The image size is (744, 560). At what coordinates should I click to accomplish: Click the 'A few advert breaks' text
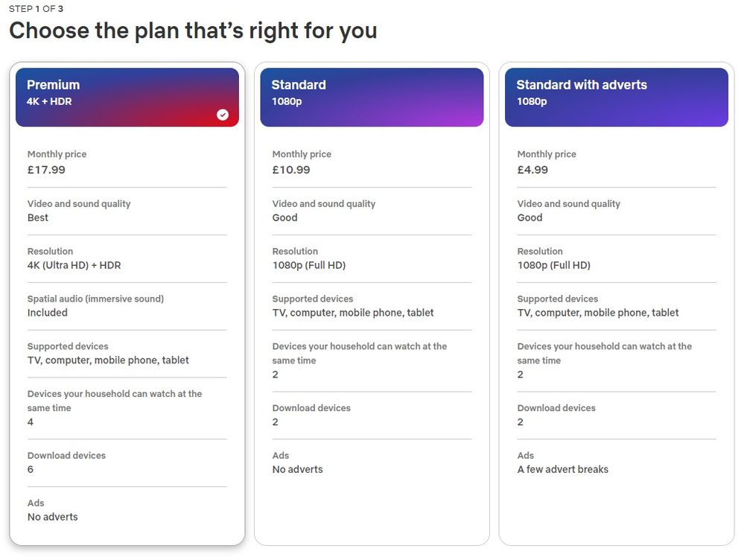(x=563, y=469)
